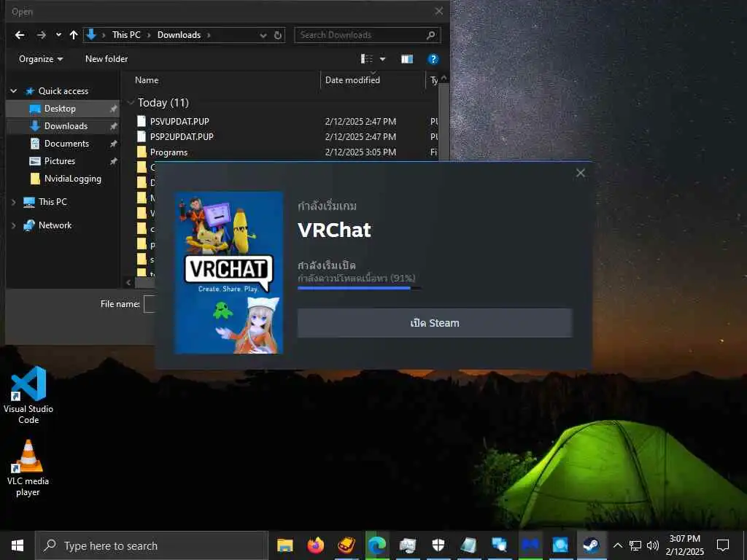Select Downloads in navigation pane
Screen dimensions: 747x560
66,126
